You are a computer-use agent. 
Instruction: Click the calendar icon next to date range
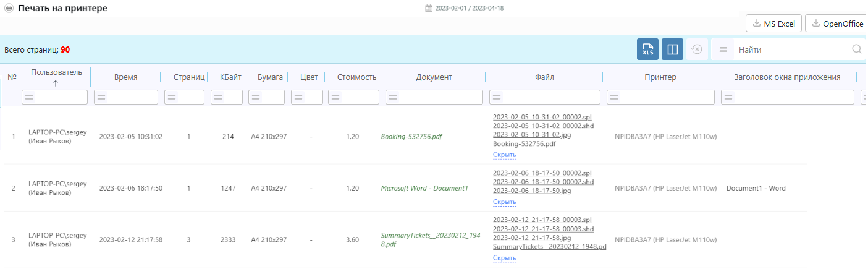click(x=429, y=9)
